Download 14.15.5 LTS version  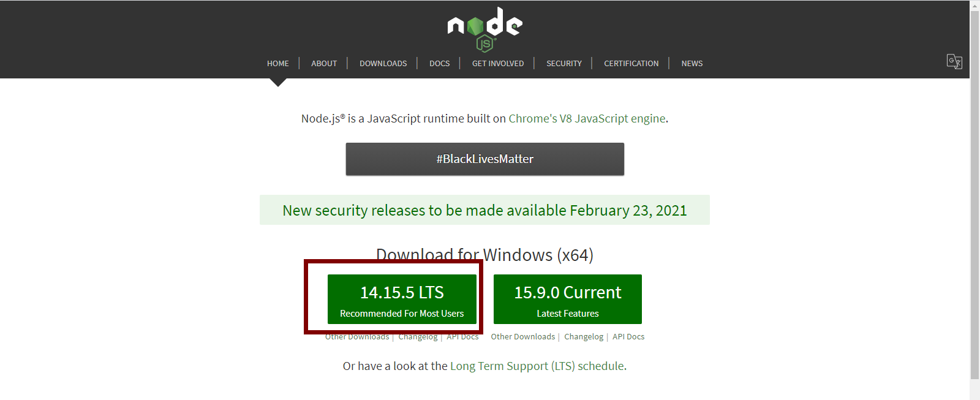point(402,299)
